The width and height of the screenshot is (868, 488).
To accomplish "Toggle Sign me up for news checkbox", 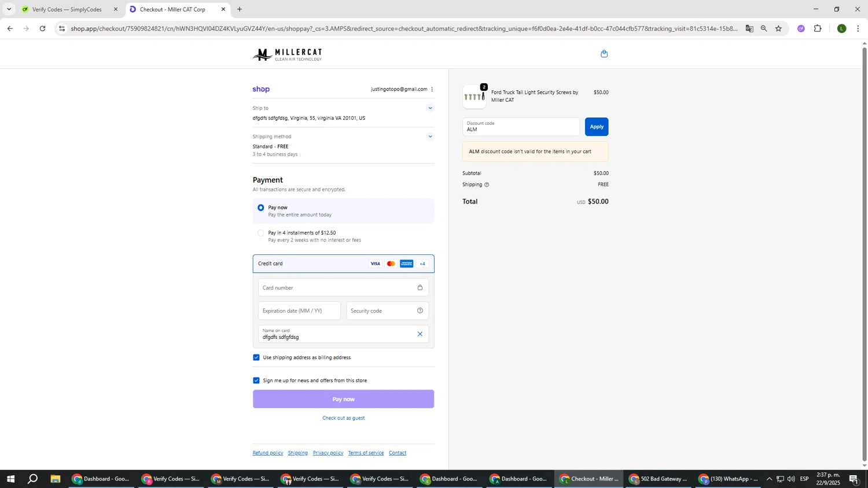I will point(256,380).
